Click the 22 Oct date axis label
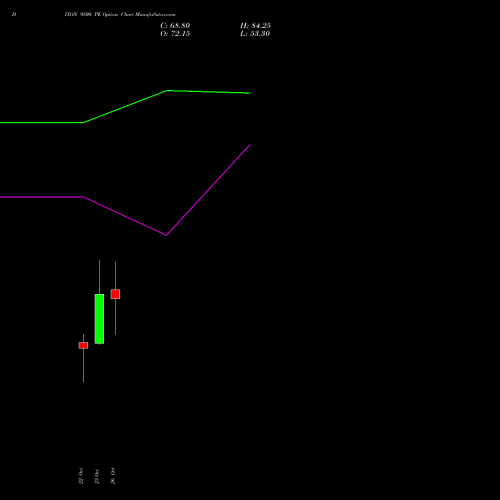This screenshot has height=500, width=500. (x=81, y=476)
